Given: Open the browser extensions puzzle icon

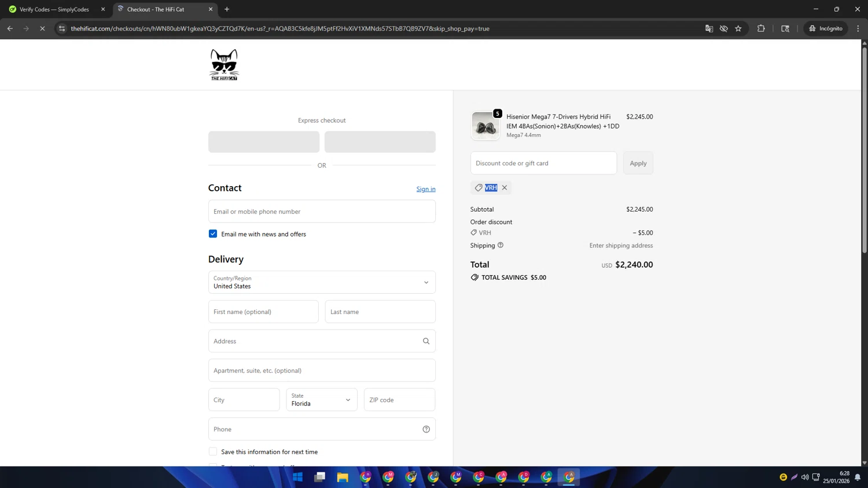Looking at the screenshot, I should [x=761, y=28].
